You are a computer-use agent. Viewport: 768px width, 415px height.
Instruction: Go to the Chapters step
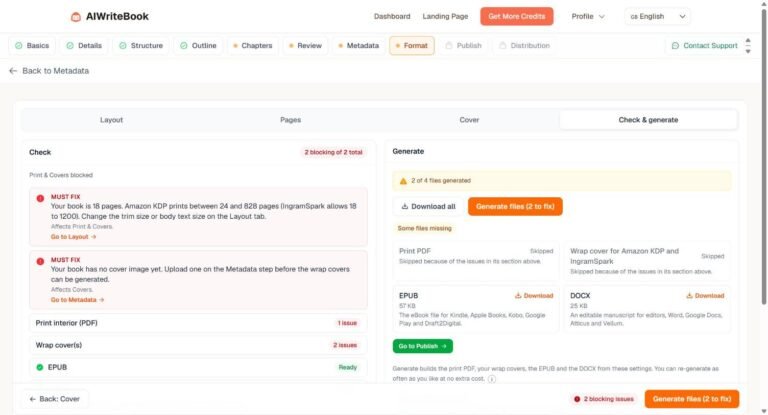point(253,46)
